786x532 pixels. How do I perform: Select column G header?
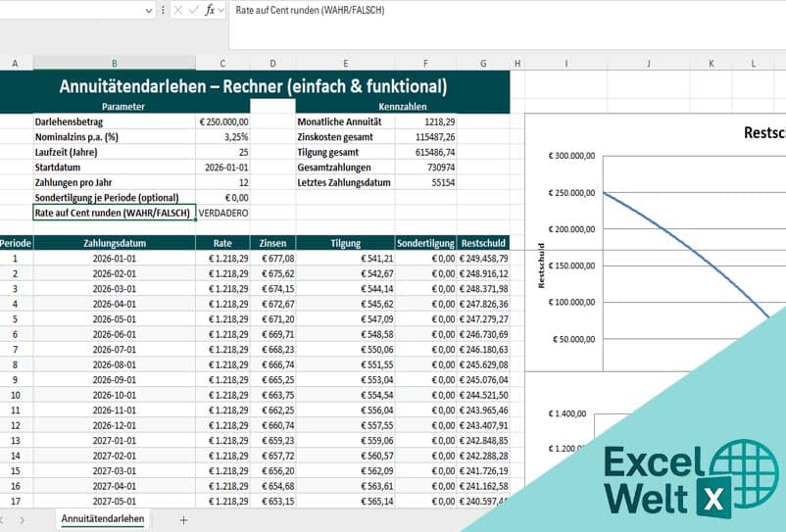[x=483, y=63]
